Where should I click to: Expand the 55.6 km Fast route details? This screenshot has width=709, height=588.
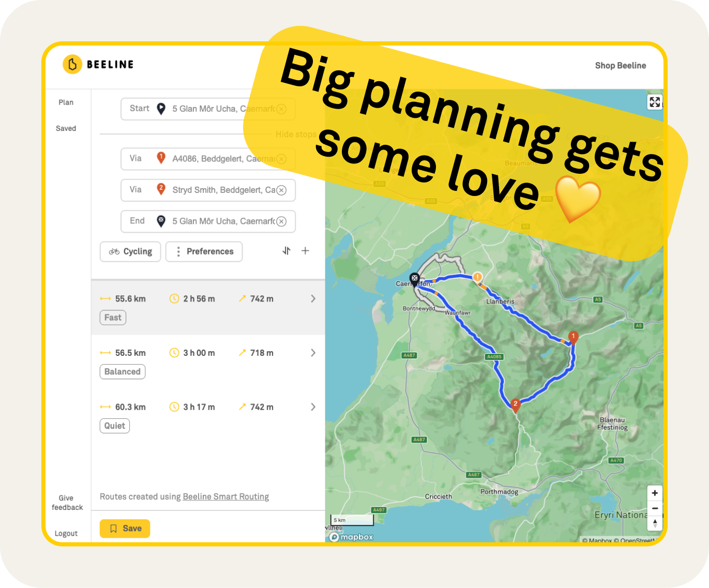[313, 298]
